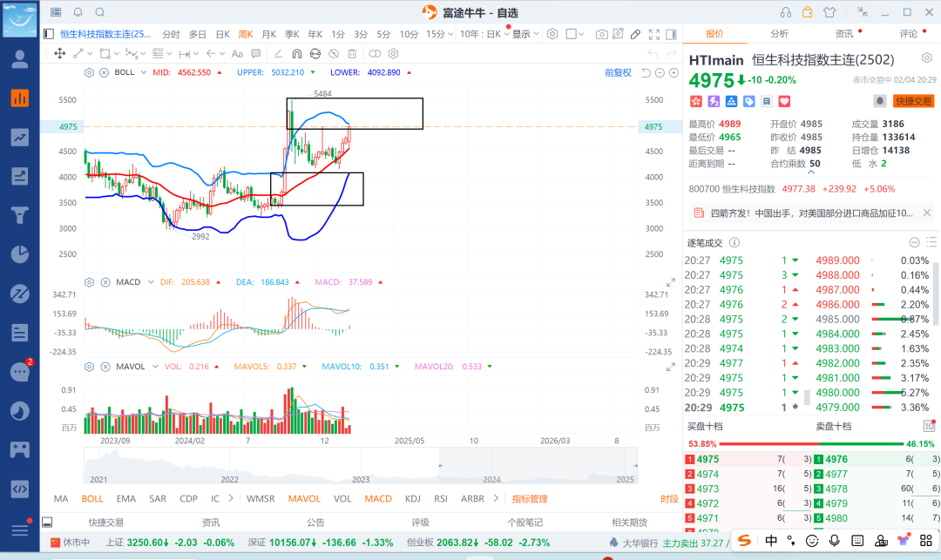Expand MACD sub-chart with arrows icon
This screenshot has width=941, height=560.
point(670,282)
